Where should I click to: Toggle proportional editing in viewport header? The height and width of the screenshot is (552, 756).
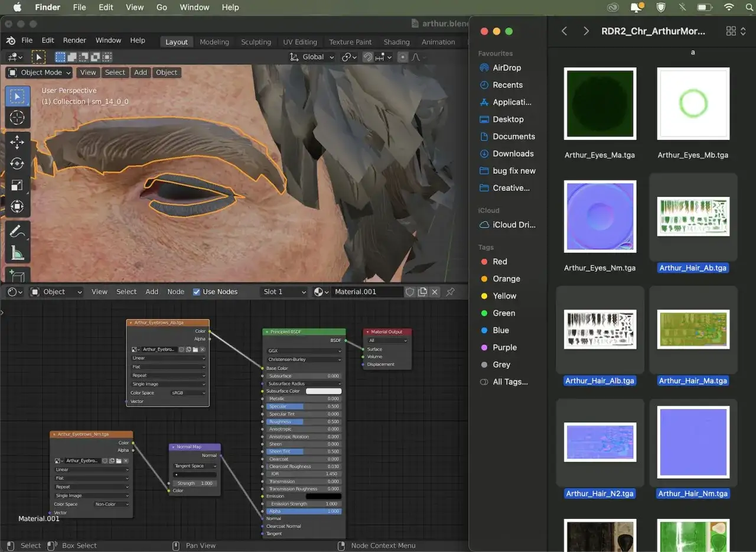(x=403, y=57)
